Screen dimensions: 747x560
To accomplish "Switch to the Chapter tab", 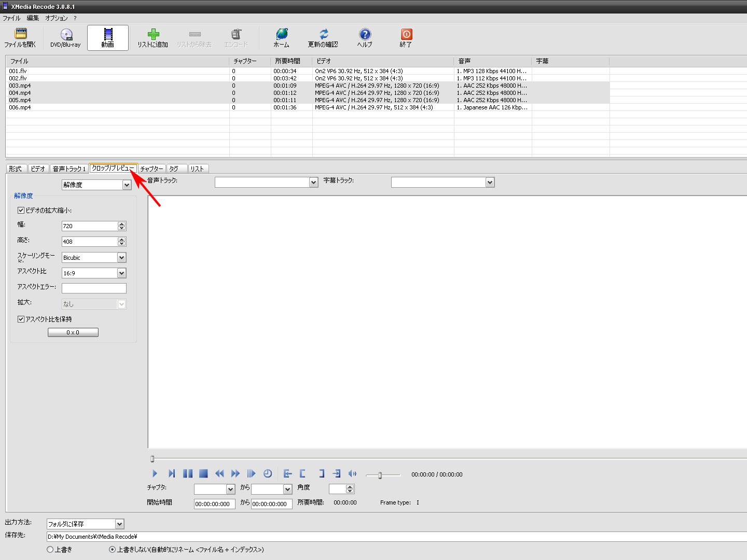I will [x=151, y=169].
